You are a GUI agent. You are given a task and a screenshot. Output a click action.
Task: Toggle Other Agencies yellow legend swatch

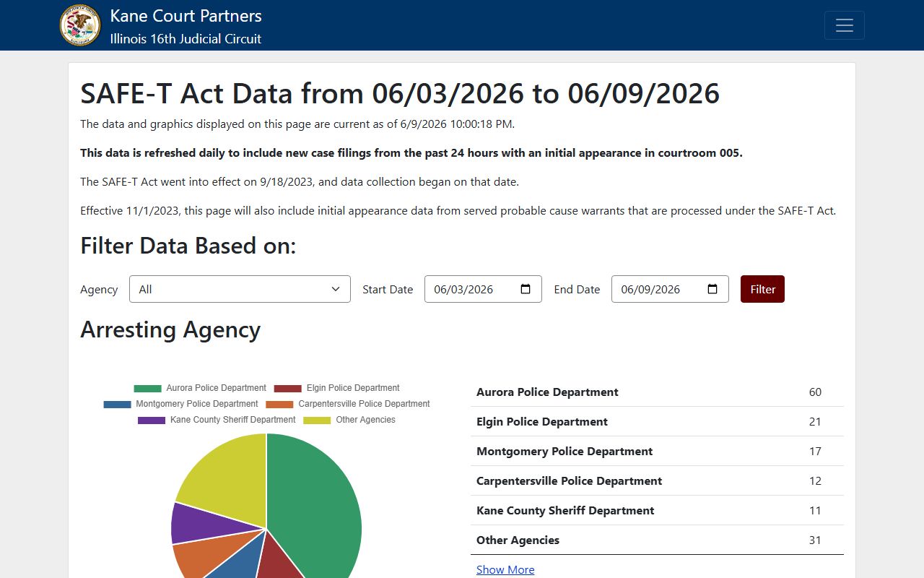[x=317, y=420]
